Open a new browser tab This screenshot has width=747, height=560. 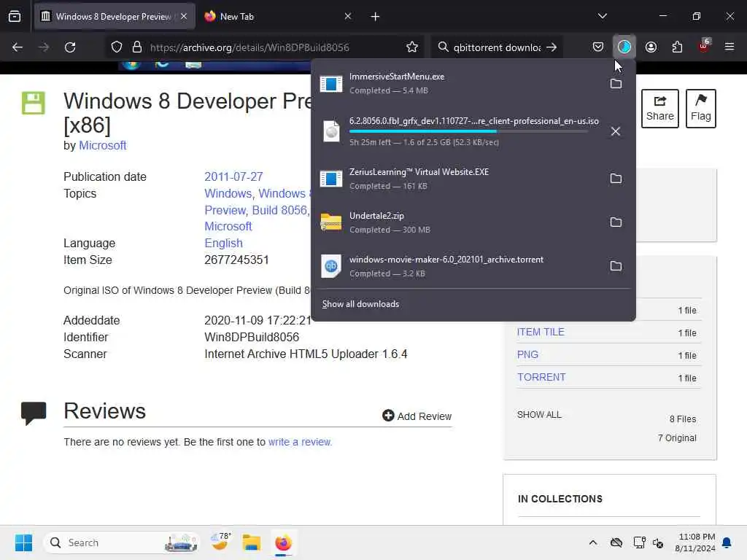[375, 17]
